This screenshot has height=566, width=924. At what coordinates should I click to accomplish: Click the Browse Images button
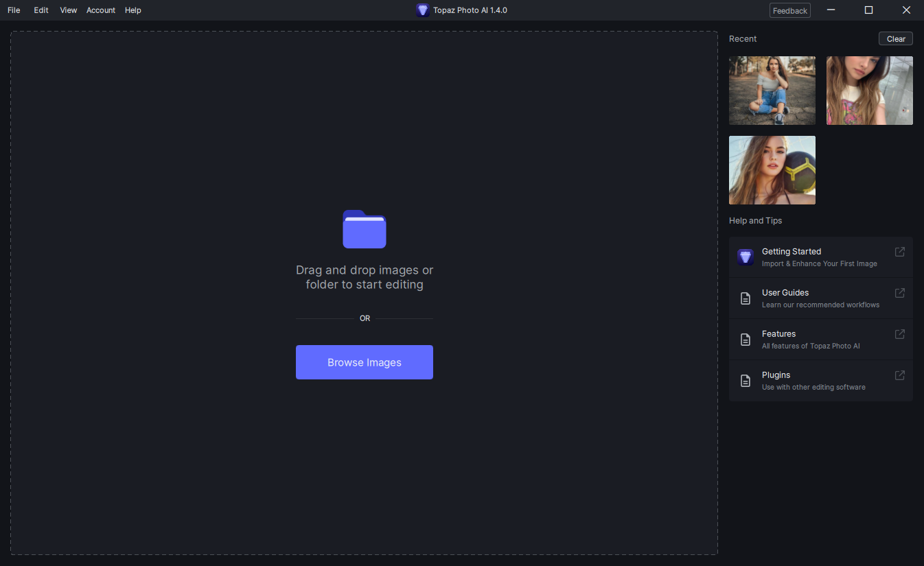(x=365, y=362)
